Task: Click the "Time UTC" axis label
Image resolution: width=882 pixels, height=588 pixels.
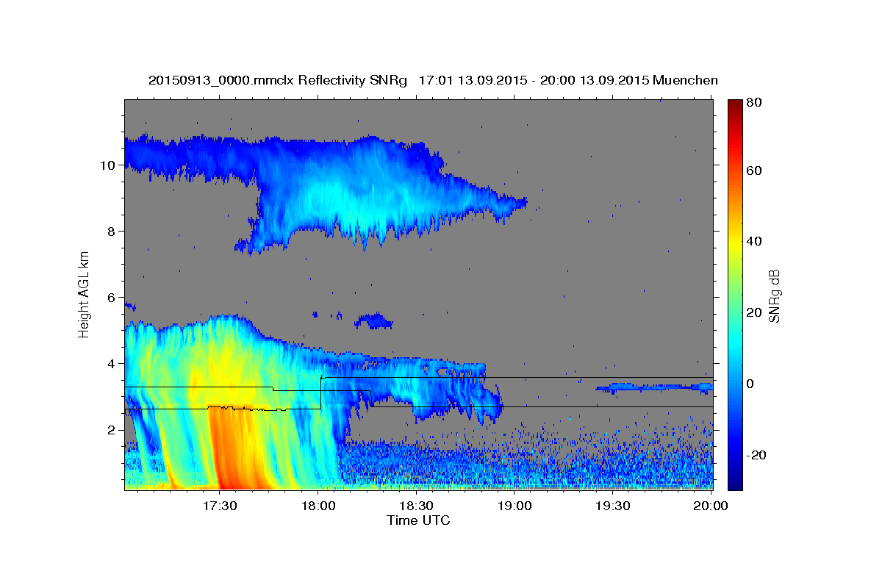Action: click(x=418, y=520)
